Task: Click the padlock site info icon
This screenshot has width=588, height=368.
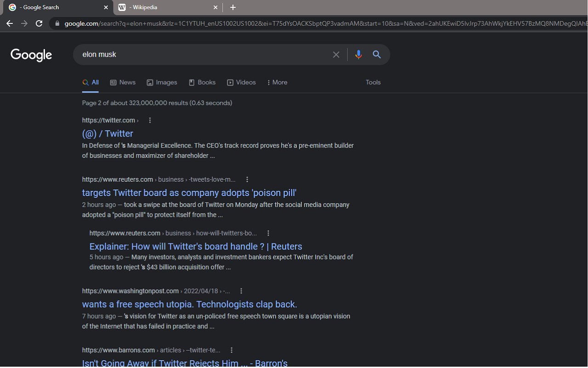Action: coord(57,23)
